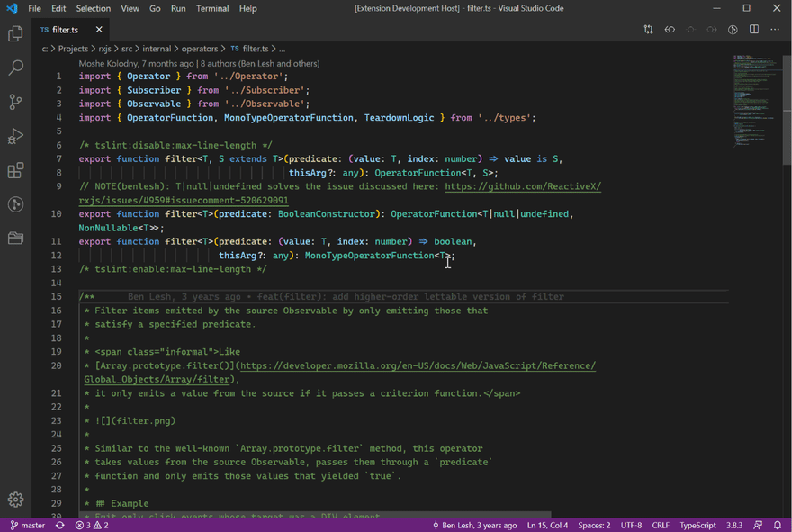The height and width of the screenshot is (532, 792).
Task: Open the folder-shaped view in activity bar
Action: tap(15, 238)
